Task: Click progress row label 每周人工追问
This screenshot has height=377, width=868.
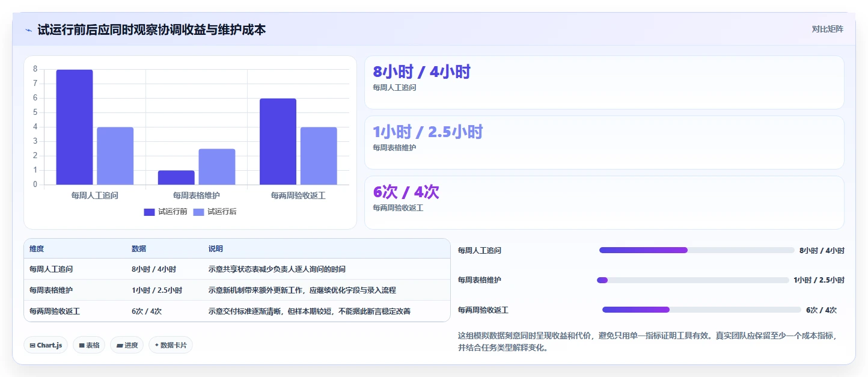Action: click(480, 251)
